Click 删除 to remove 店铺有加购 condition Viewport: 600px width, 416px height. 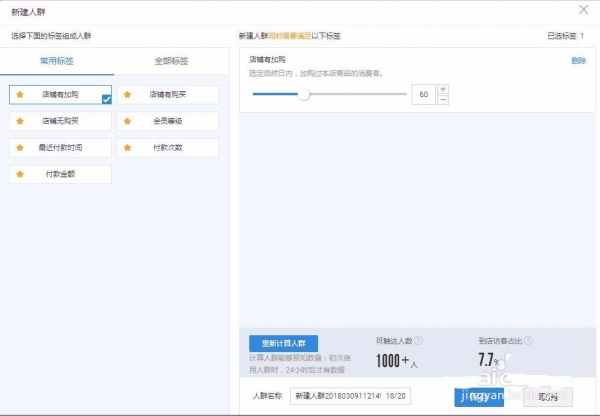578,60
